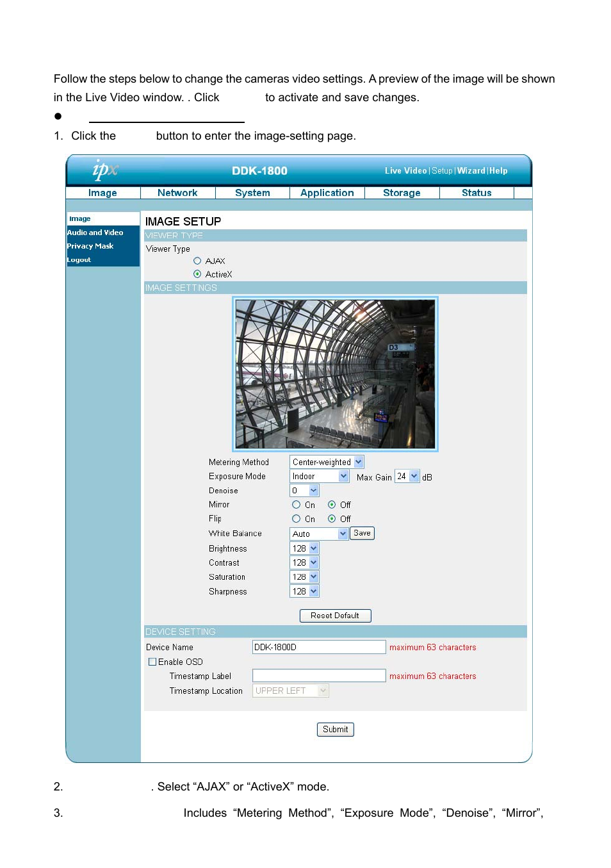611x868 pixels.
Task: Go to the Application tab
Action: (x=327, y=193)
